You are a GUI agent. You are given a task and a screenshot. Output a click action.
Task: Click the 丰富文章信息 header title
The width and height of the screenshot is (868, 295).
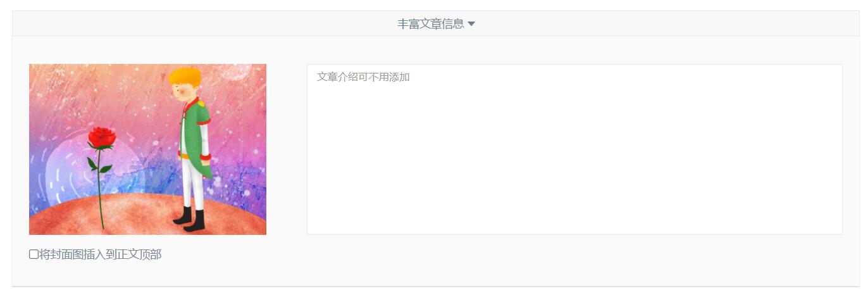coord(431,24)
